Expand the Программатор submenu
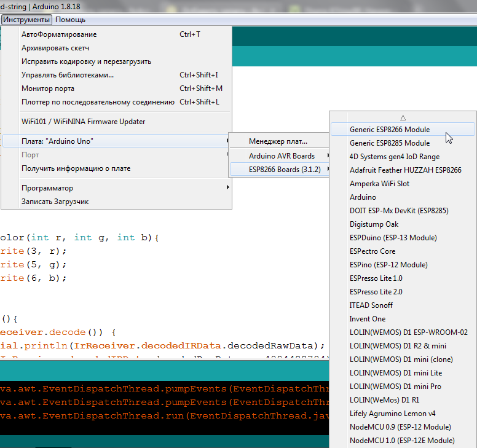Image resolution: width=477 pixels, height=448 pixels. [117, 188]
